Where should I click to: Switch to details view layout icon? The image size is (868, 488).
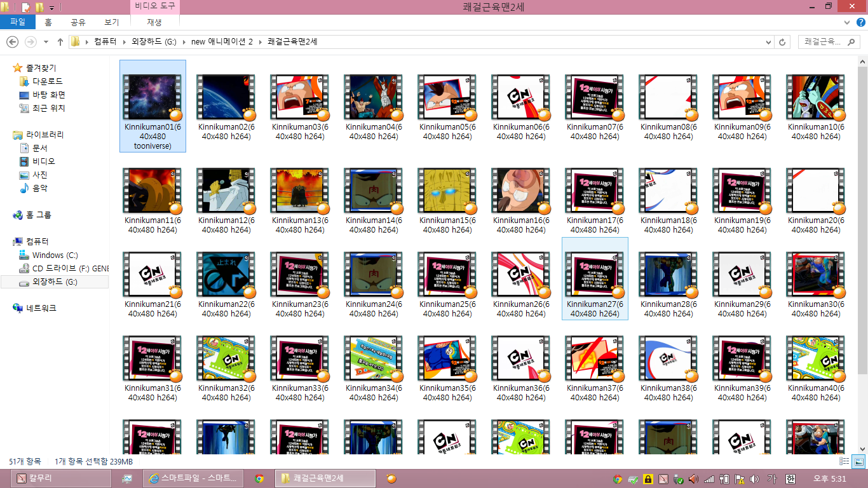(x=844, y=461)
